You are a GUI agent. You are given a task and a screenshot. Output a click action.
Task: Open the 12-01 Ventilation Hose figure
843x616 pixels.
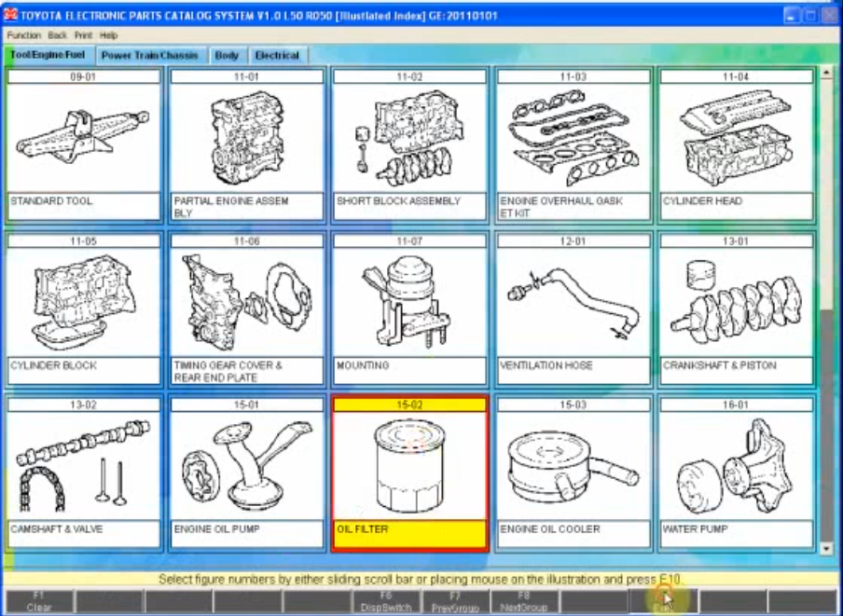pos(574,309)
